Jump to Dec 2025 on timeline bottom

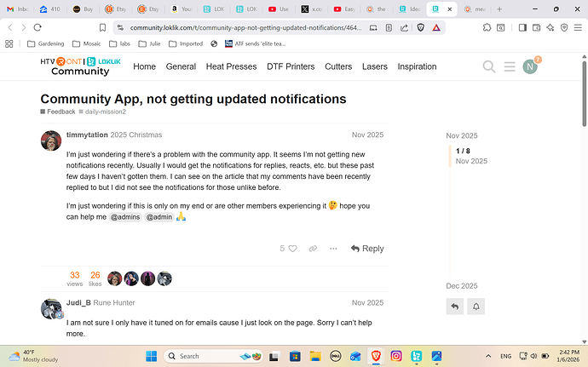(462, 286)
